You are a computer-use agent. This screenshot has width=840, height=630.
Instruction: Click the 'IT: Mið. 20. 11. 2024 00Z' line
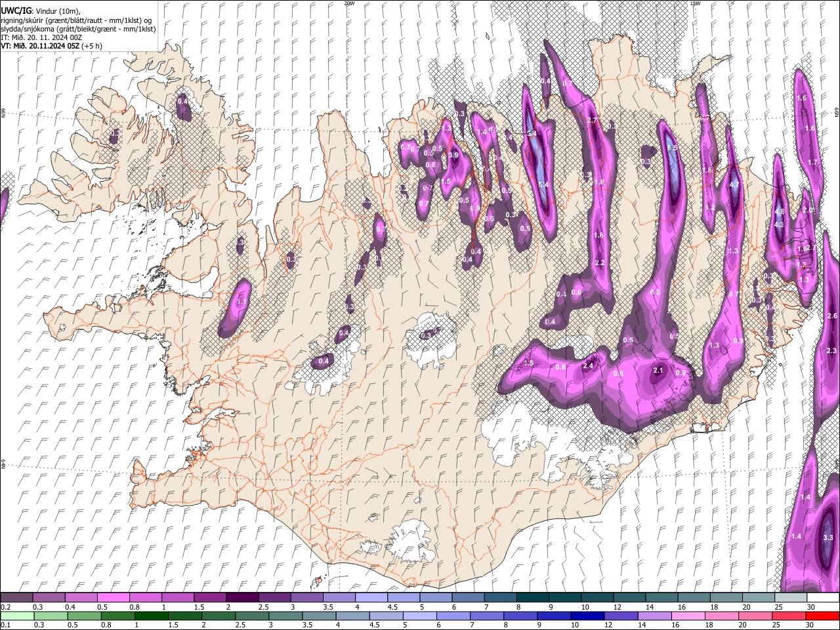pyautogui.click(x=41, y=38)
